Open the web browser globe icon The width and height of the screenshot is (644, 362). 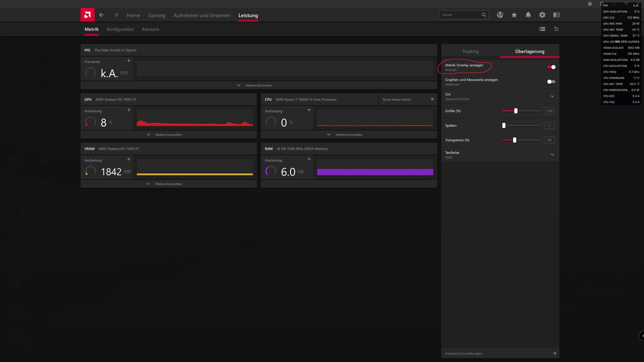pos(500,15)
